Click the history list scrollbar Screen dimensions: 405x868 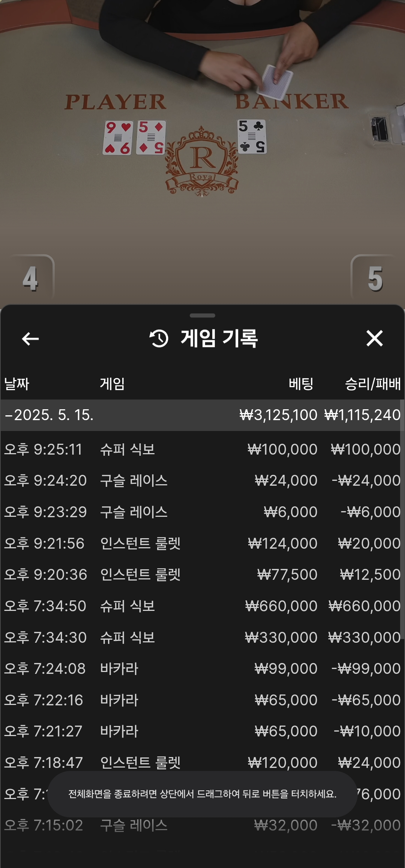402,519
